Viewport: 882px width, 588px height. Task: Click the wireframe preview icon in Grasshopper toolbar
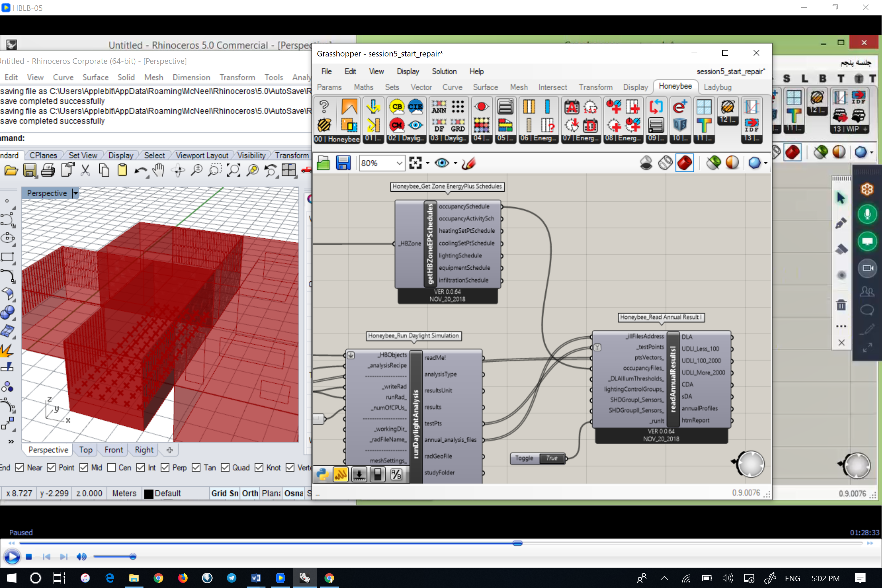[665, 163]
